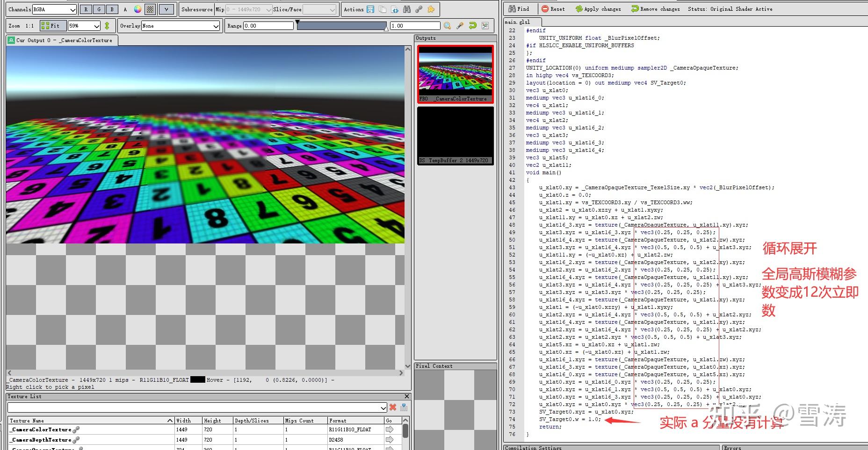Reset the range to default values
Image resolution: width=868 pixels, height=450 pixels.
[472, 26]
